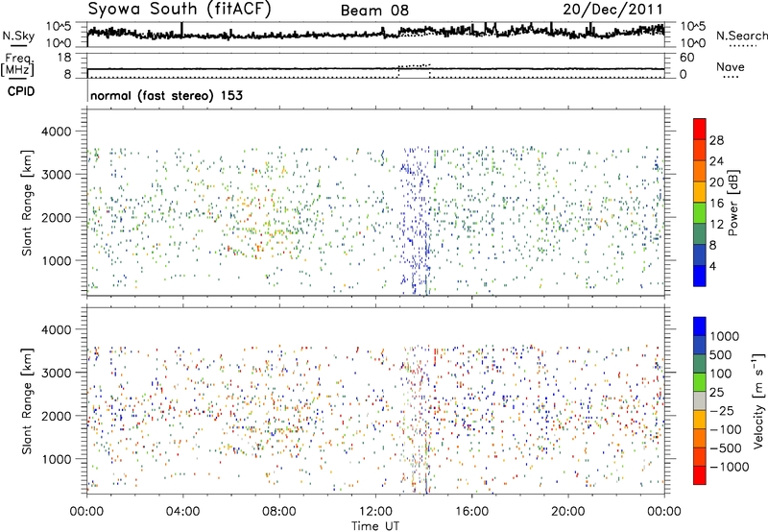
Task: Click 'normal (fast stereo) 153' text
Action: [166, 95]
